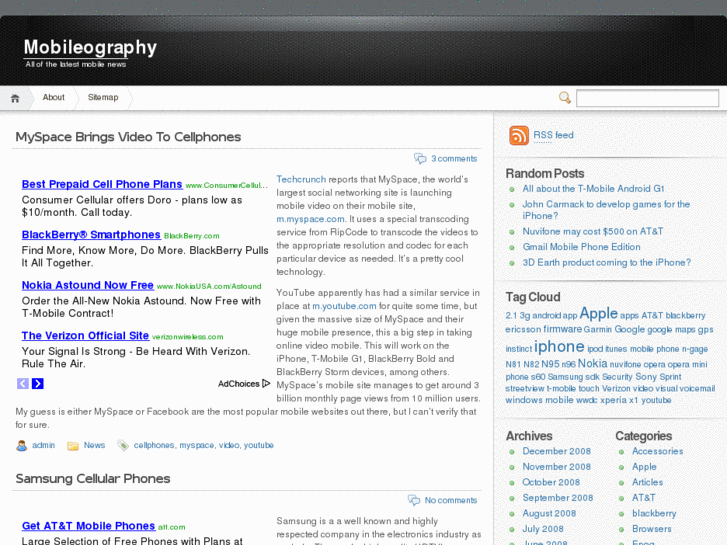
Task: Follow the m.youtube.com link
Action: click(344, 306)
